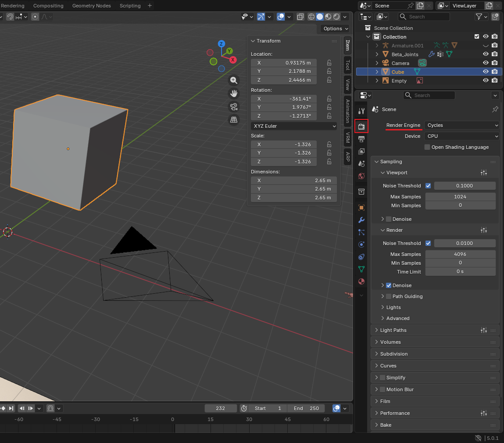Viewport: 504px width, 443px height.
Task: Open the Collection properties icon
Action: pyautogui.click(x=361, y=192)
